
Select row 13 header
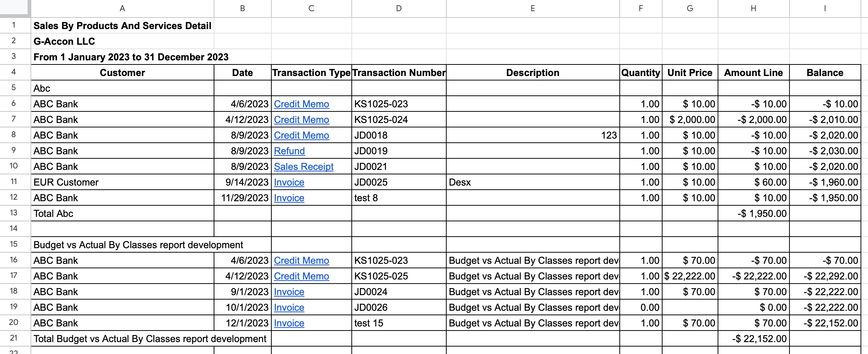(15, 213)
